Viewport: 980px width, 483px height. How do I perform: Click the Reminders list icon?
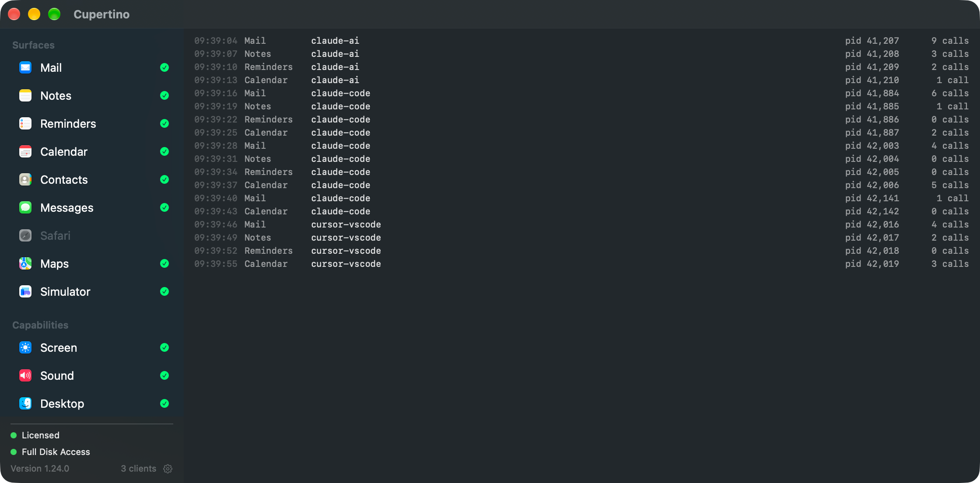25,123
